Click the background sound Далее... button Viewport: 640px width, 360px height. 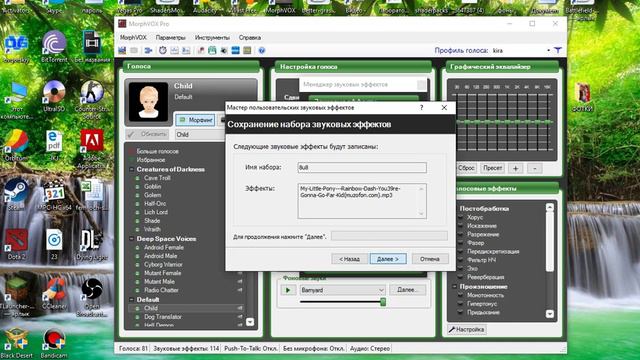pos(407,290)
